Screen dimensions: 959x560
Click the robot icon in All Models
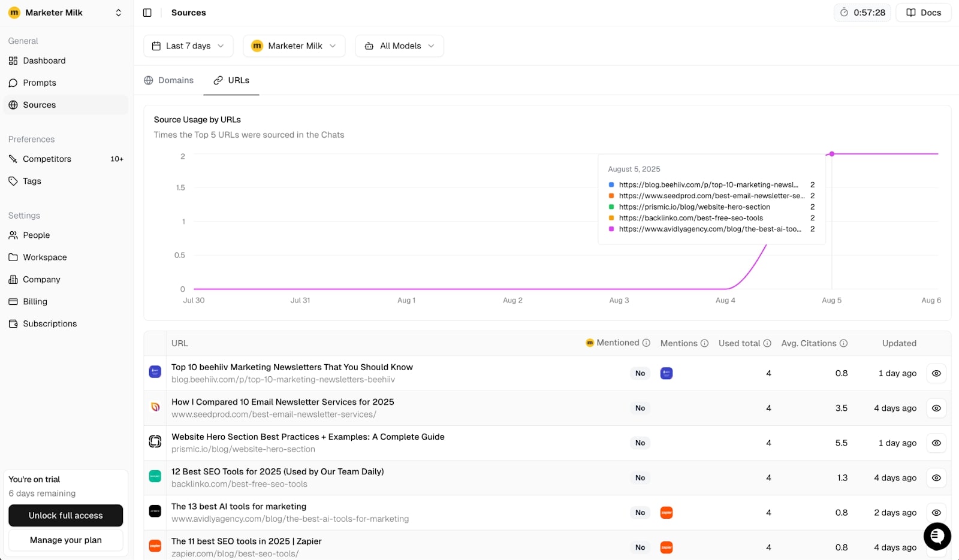369,46
